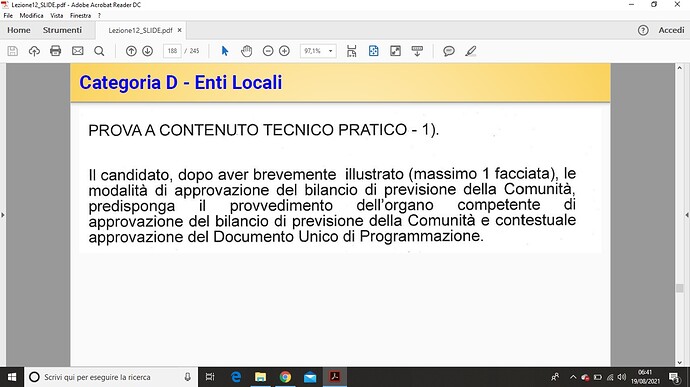Viewport: 690px width, 387px height.
Task: Click the fit one full page icon
Action: (374, 51)
